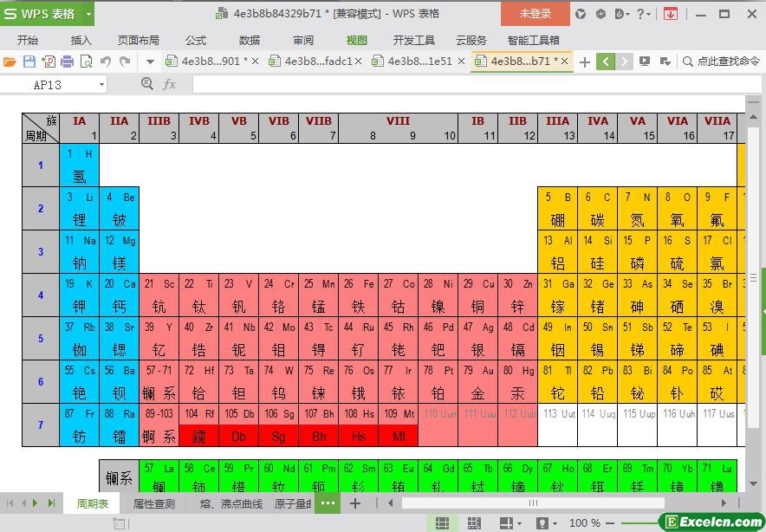Viewport: 766px width, 532px height.
Task: Click the Redo arrow icon
Action: click(125, 62)
